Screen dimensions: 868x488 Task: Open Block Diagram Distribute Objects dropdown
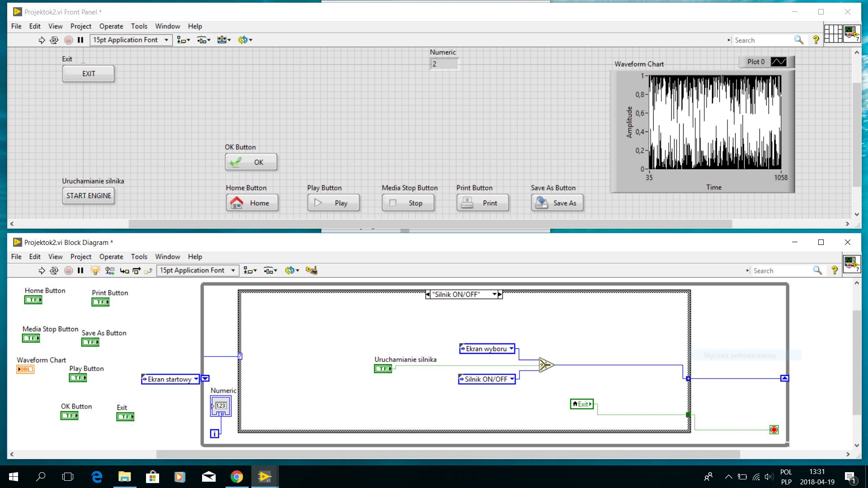270,271
